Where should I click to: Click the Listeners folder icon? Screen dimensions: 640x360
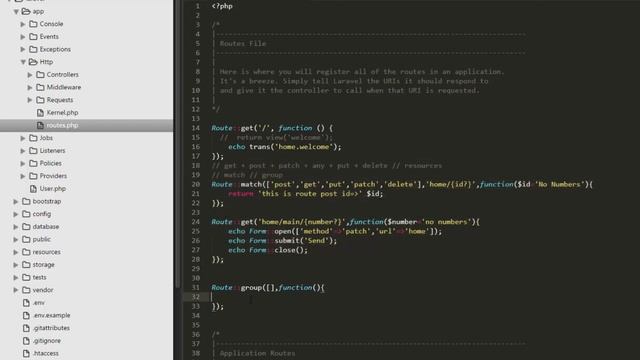33,151
